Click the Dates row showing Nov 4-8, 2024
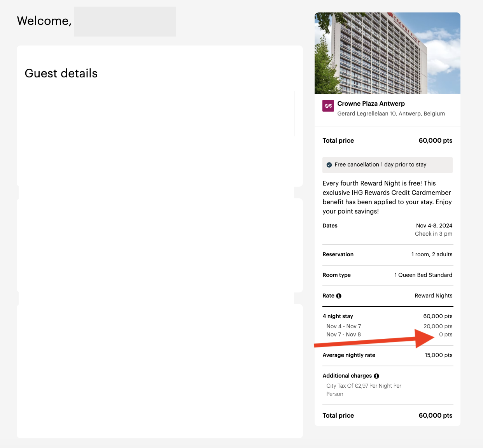This screenshot has width=483, height=448. click(x=387, y=226)
